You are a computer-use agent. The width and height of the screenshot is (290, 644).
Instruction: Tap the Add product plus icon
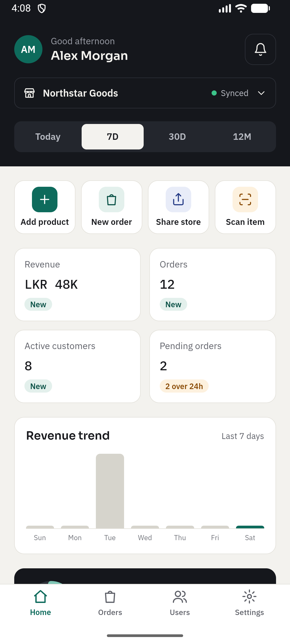(45, 199)
